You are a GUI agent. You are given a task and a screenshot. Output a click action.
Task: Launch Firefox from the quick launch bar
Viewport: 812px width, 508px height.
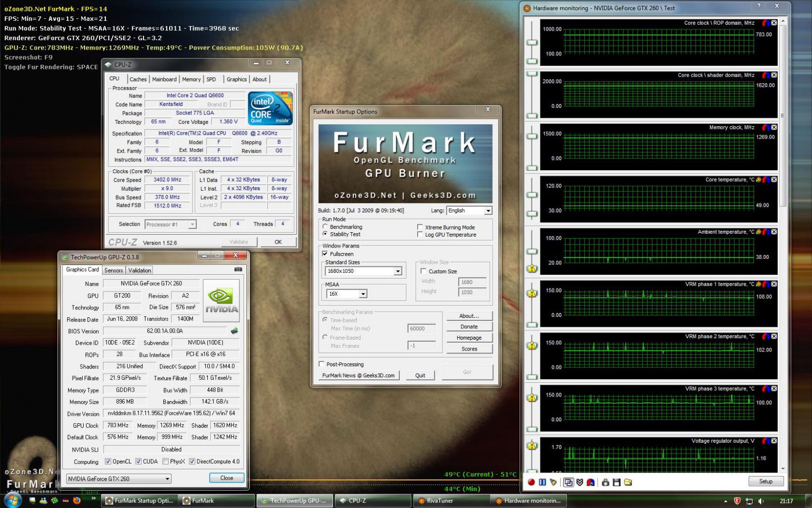[x=77, y=501]
